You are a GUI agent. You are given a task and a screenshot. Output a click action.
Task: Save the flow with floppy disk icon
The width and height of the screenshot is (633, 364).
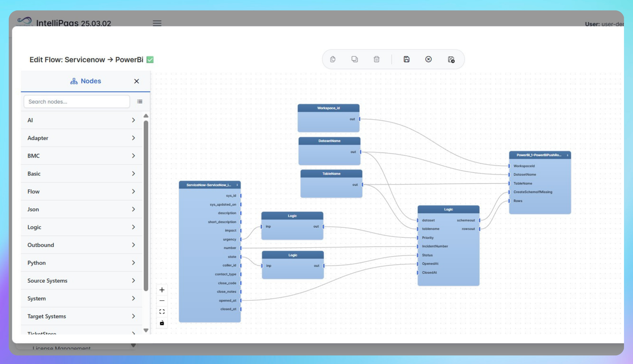(x=406, y=59)
